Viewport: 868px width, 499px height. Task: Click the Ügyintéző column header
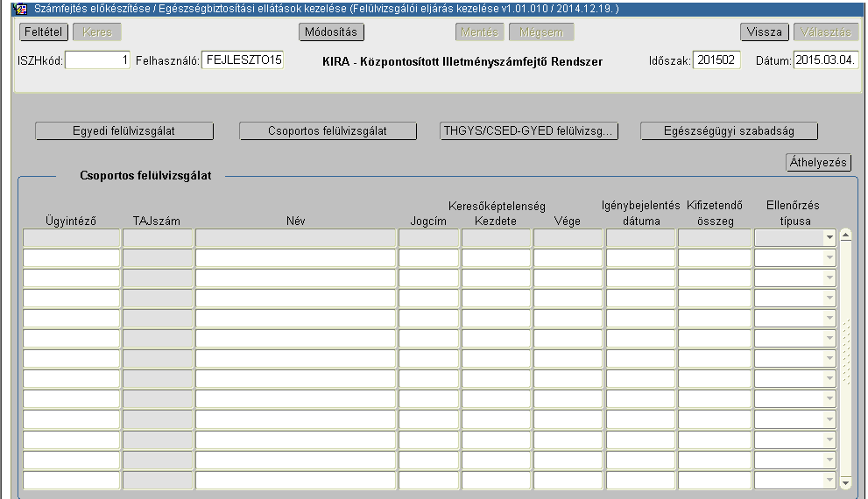coord(71,221)
